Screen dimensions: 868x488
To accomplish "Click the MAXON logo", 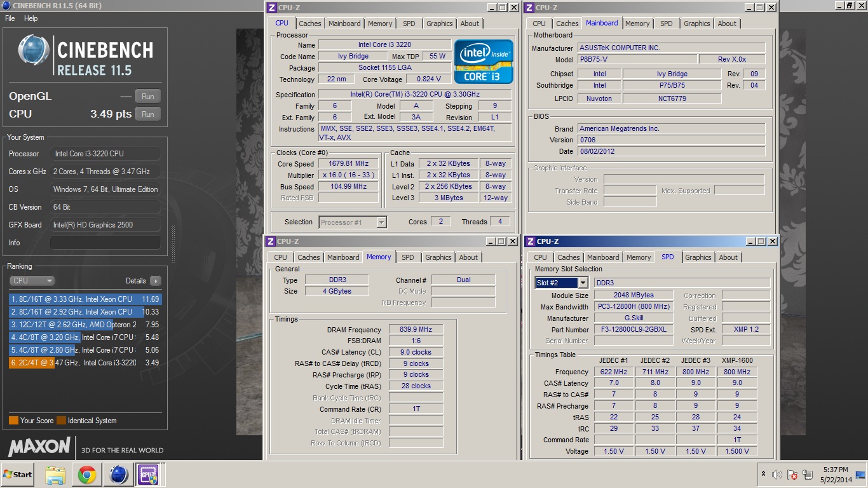I will [x=39, y=447].
